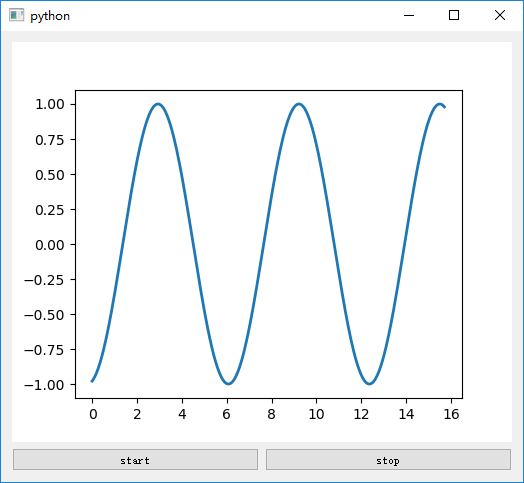Click the y-axis label 0.50
Viewport: 524px width, 483px height.
click(x=50, y=175)
